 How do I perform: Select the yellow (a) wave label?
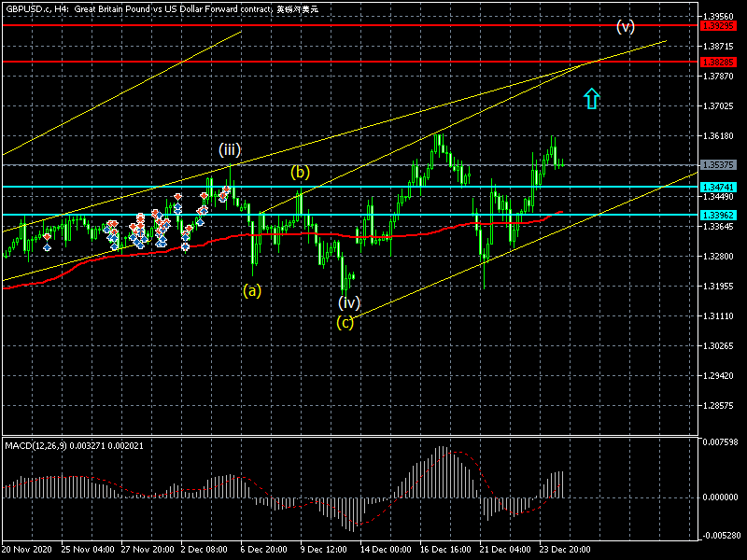coord(252,290)
